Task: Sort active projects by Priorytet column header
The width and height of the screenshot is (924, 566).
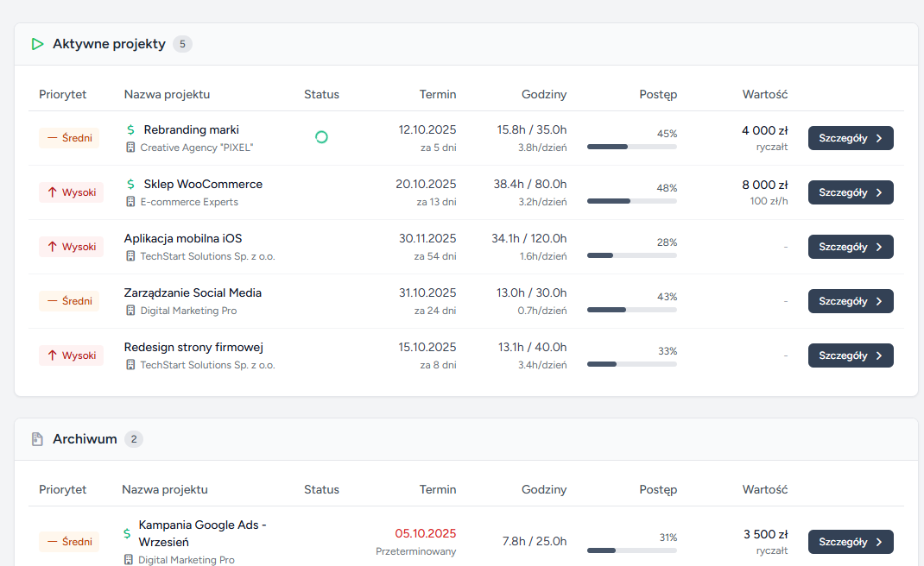Action: tap(62, 94)
